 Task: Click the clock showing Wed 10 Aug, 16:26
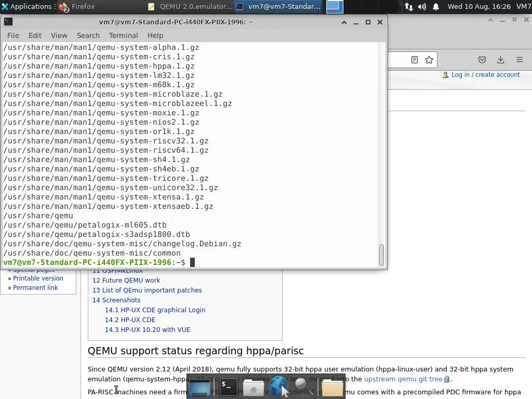tap(478, 6)
